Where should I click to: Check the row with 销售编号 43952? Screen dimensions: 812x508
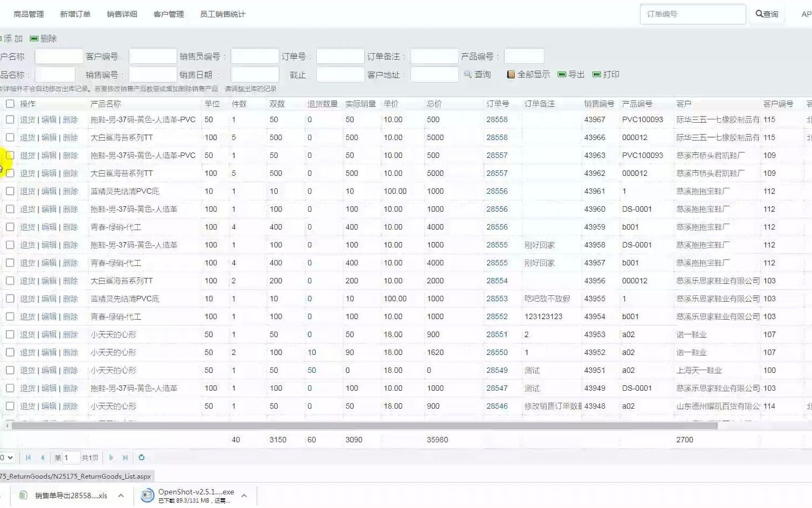click(x=10, y=352)
